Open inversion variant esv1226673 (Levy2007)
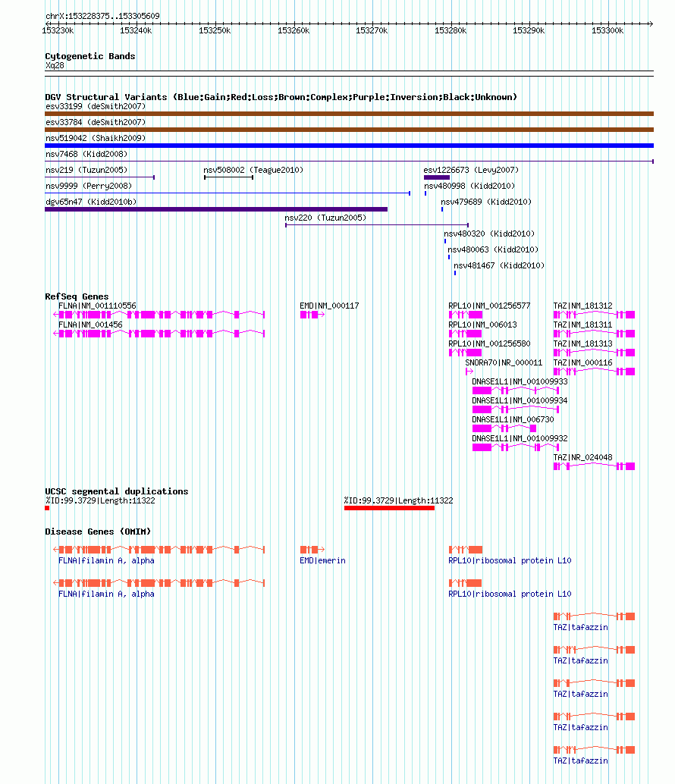Screen dimensions: 675x784 coord(437,177)
